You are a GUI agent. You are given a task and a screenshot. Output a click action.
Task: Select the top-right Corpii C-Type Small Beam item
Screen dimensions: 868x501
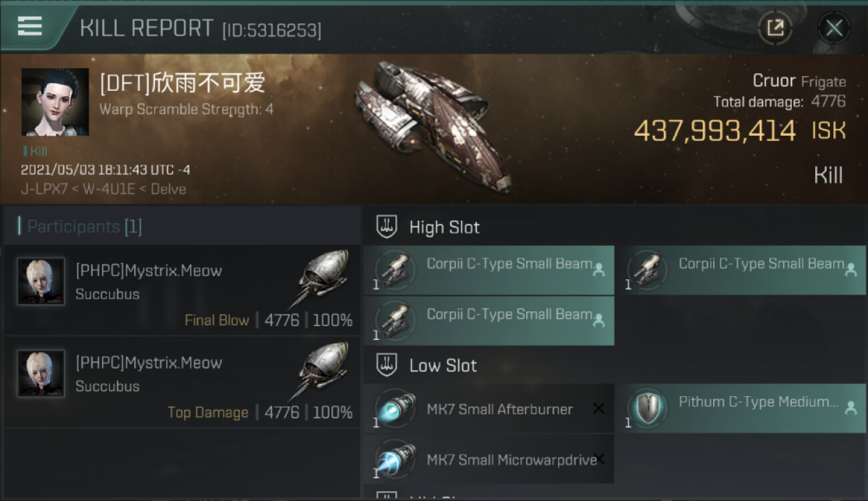coord(740,271)
